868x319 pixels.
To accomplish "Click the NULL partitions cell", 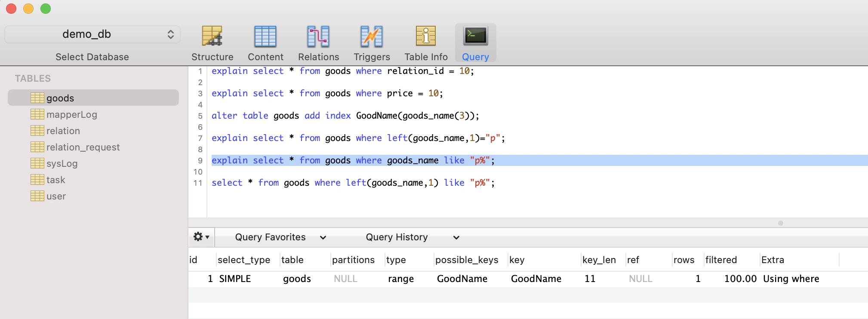I will click(x=345, y=279).
